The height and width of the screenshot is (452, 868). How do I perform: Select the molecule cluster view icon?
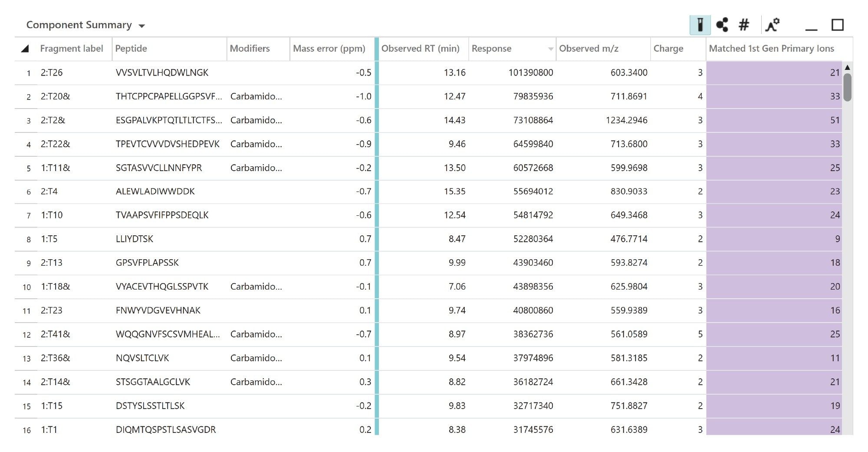pyautogui.click(x=722, y=25)
